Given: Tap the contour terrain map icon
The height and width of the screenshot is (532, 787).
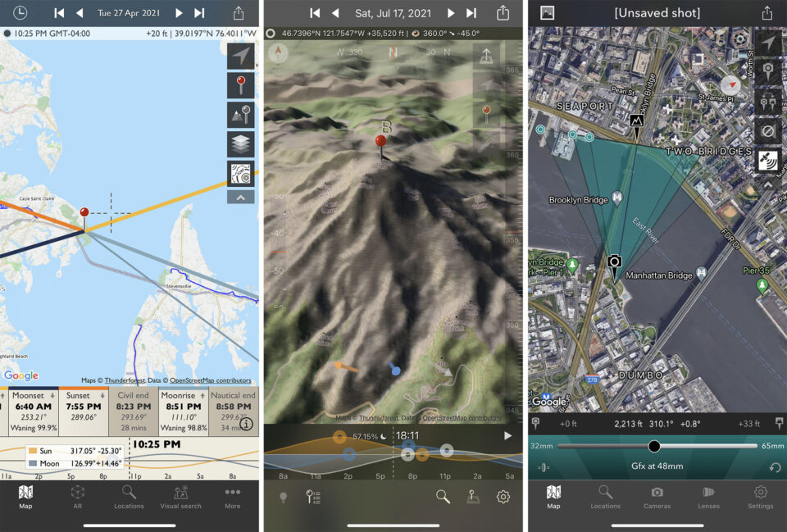Looking at the screenshot, I should 240,174.
